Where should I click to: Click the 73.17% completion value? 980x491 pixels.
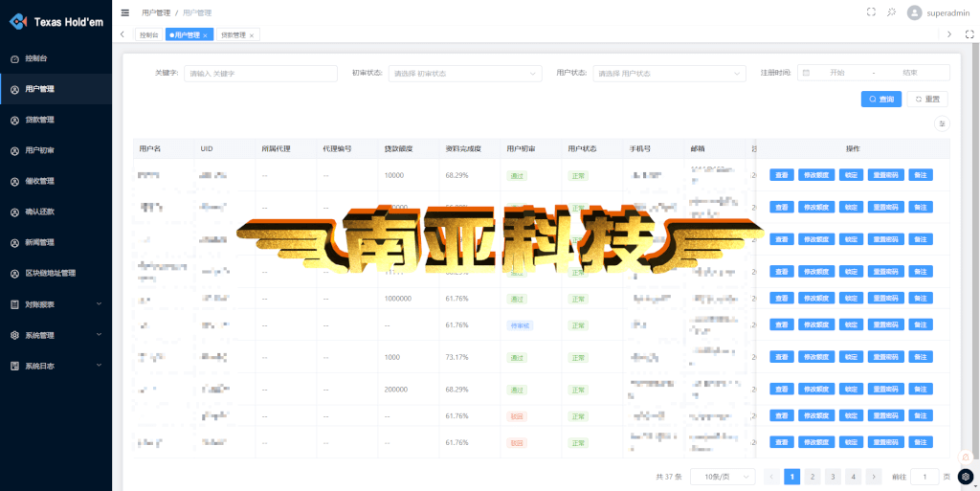tap(457, 357)
